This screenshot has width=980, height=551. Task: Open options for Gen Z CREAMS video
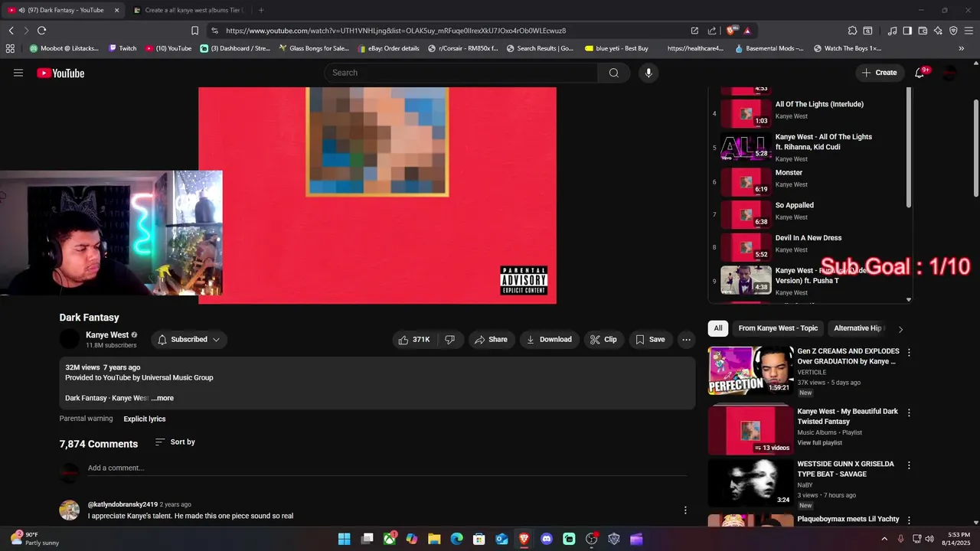point(909,353)
